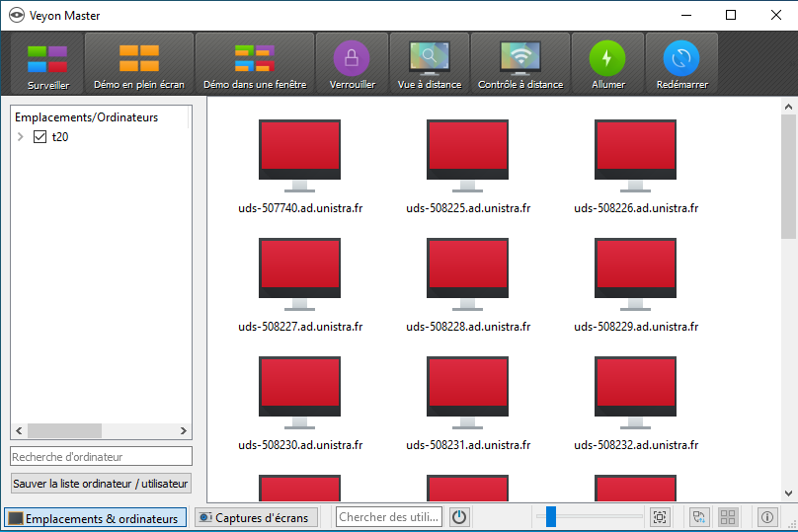Open Contrôle à distance
This screenshot has width=798, height=532.
point(519,65)
